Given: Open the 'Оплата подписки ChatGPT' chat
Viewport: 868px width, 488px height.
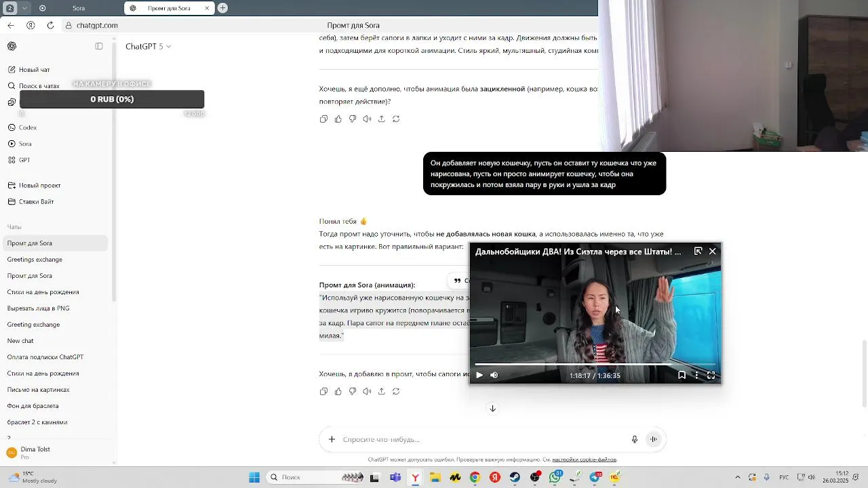Looking at the screenshot, I should 45,357.
